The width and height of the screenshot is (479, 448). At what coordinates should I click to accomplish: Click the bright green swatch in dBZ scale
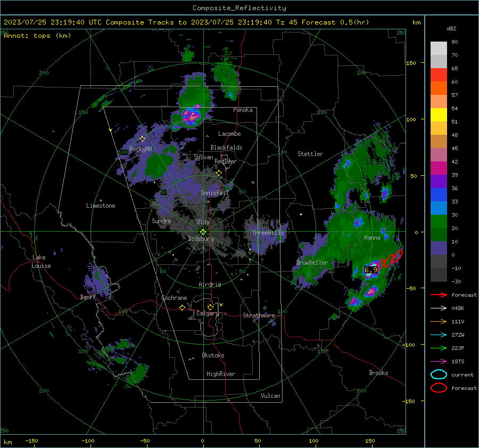click(439, 222)
